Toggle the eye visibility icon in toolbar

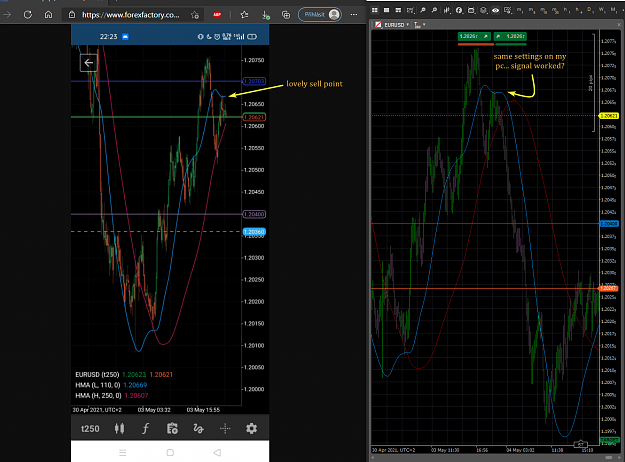(x=495, y=10)
